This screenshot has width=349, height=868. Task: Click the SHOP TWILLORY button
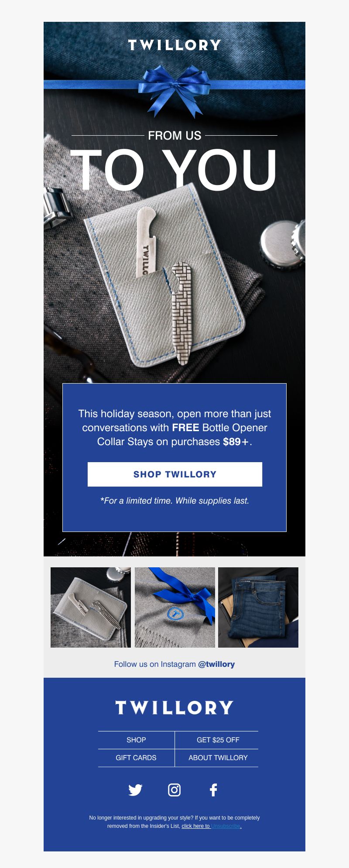(175, 474)
